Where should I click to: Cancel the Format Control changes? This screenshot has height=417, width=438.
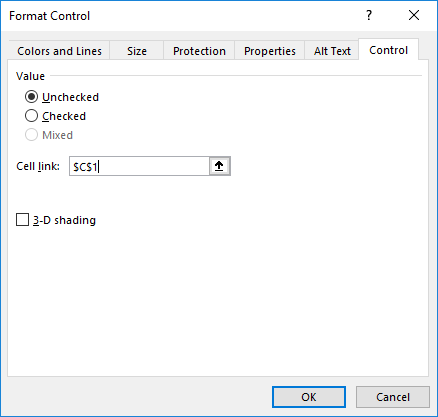pyautogui.click(x=393, y=397)
